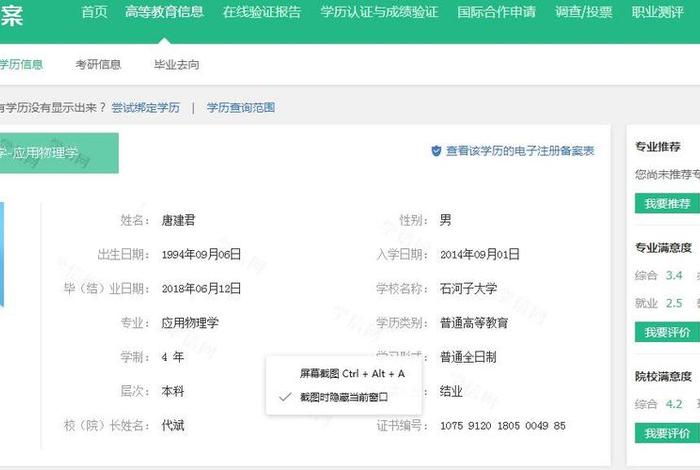Screen dimensions: 700x470
Task: Click school name 石河子大学
Action: coord(468,288)
